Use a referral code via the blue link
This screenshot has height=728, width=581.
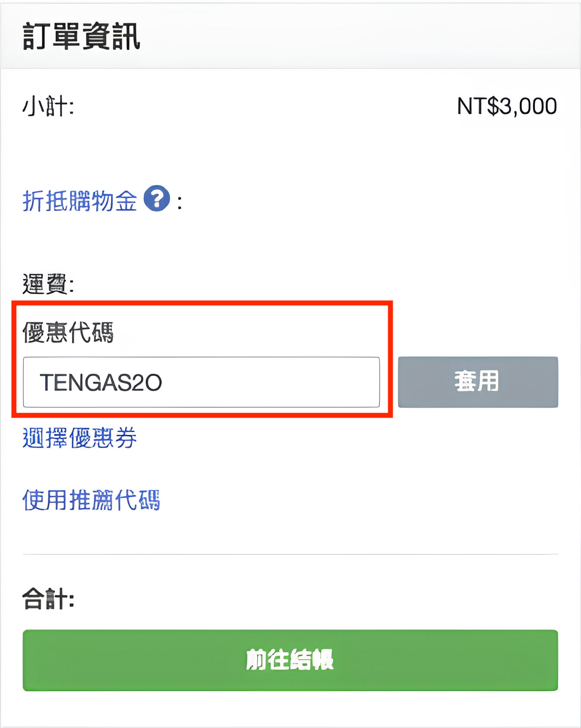[91, 500]
